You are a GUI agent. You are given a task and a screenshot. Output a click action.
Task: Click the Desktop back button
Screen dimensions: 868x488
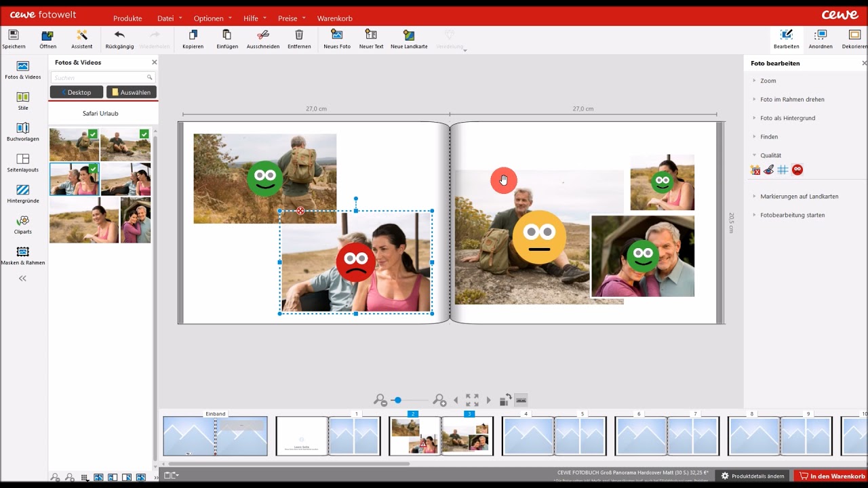(x=77, y=92)
